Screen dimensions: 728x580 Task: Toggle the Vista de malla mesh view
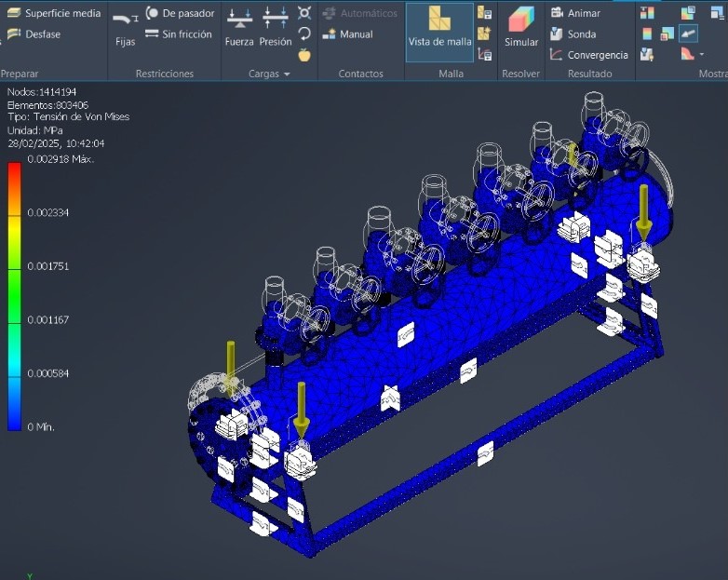coord(439,28)
